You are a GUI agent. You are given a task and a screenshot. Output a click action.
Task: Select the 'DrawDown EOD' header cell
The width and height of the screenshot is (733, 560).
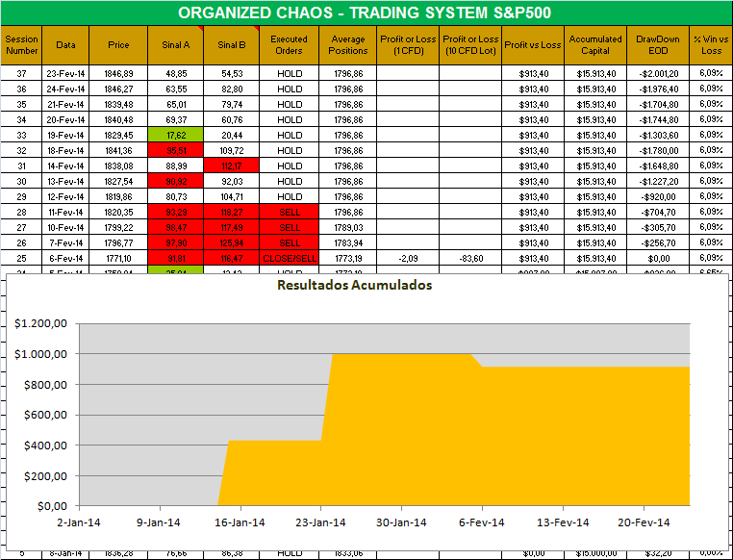click(658, 45)
